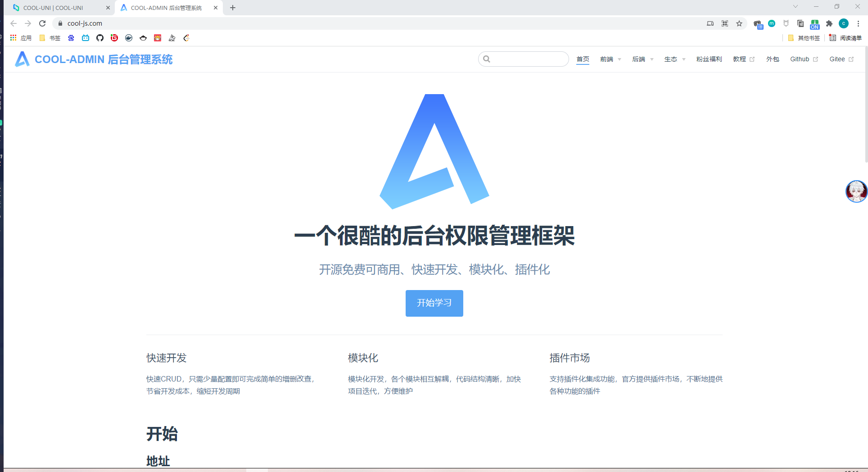Click the 开始学习 button

434,303
